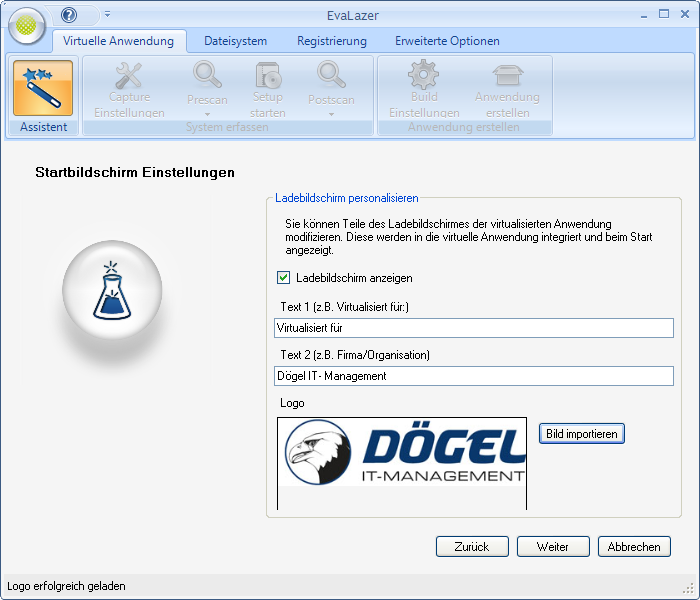Switch to the Registrierung tab
The height and width of the screenshot is (600, 700).
(331, 41)
